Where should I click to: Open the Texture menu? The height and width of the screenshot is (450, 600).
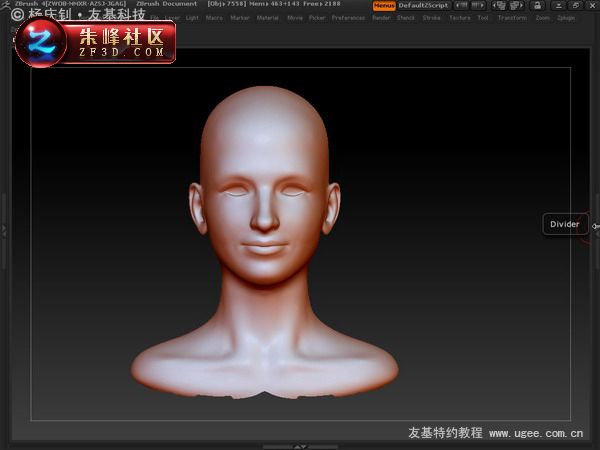pos(460,18)
